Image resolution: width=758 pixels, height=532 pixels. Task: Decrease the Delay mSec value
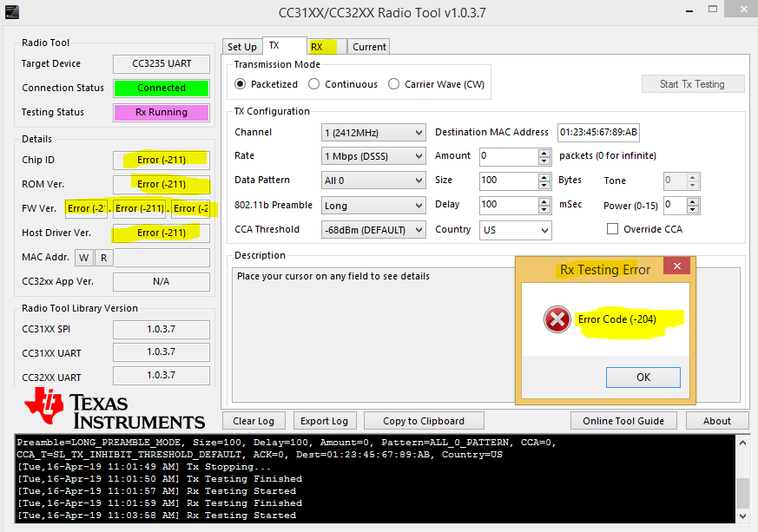pyautogui.click(x=544, y=209)
